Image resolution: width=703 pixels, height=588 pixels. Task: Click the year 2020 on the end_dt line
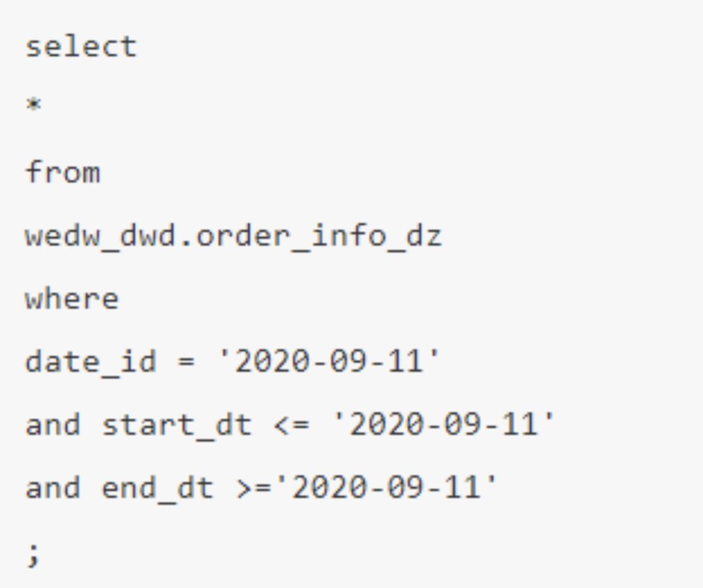(x=328, y=488)
